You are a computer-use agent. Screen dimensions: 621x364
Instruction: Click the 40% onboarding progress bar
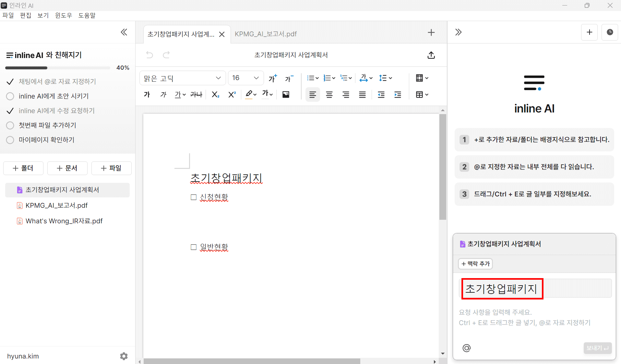point(57,68)
